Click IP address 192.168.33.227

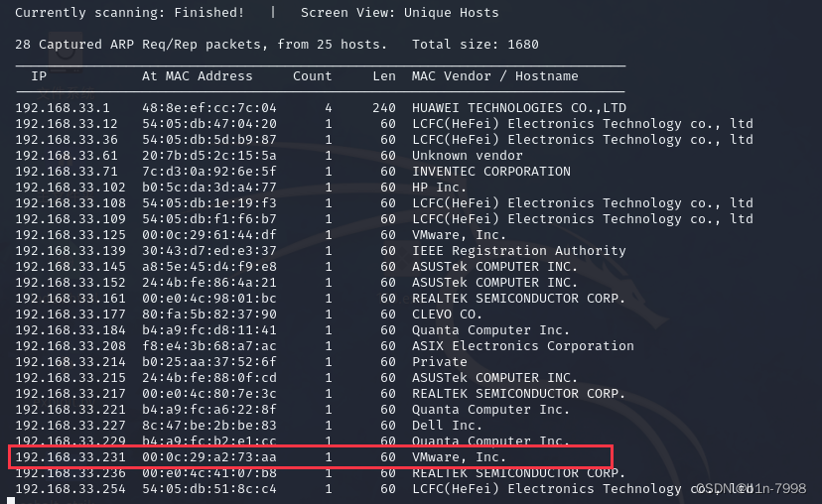pos(70,425)
